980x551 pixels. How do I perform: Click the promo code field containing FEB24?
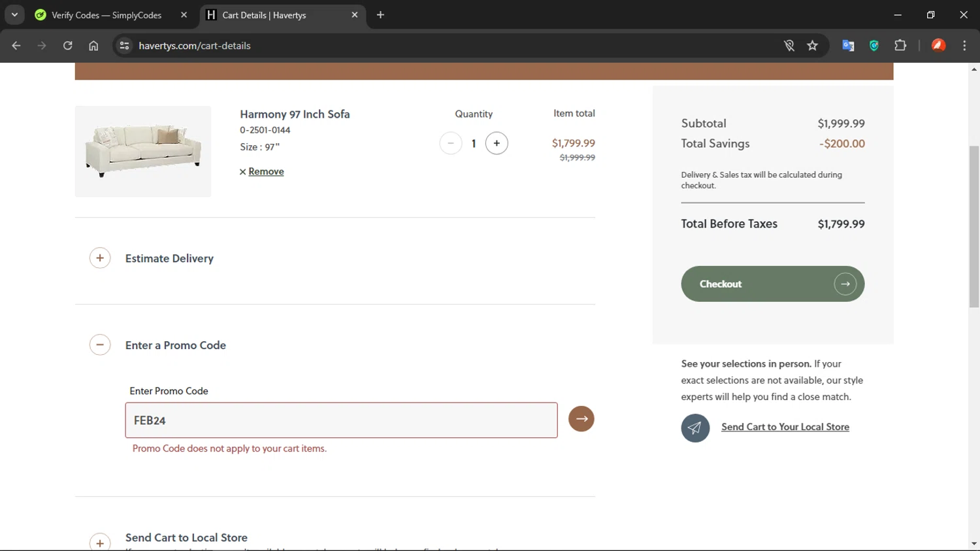(x=341, y=420)
